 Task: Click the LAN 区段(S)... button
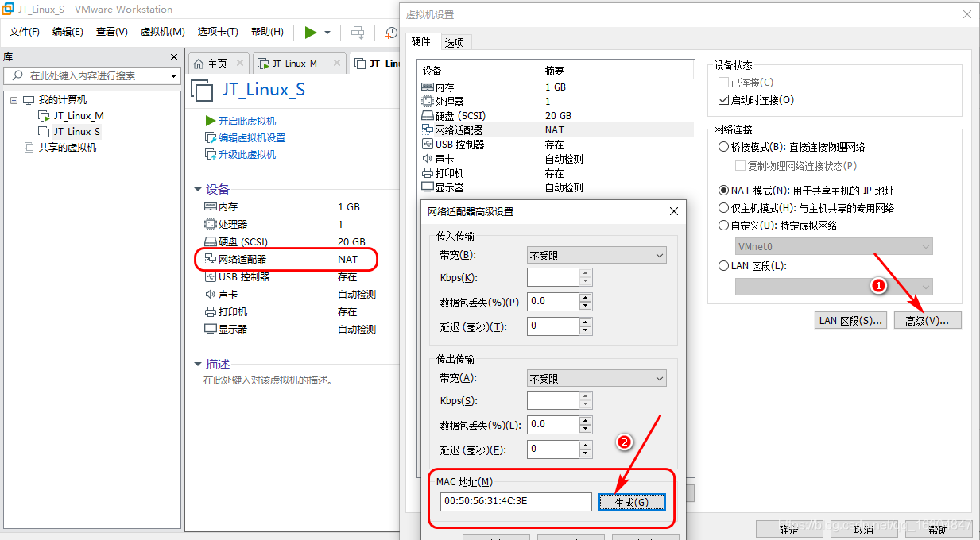[x=851, y=321]
